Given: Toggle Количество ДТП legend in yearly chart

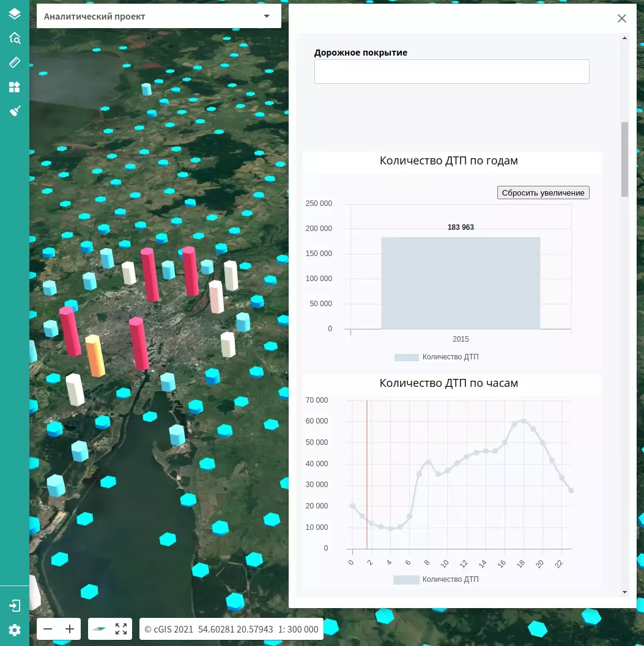Looking at the screenshot, I should pyautogui.click(x=436, y=357).
